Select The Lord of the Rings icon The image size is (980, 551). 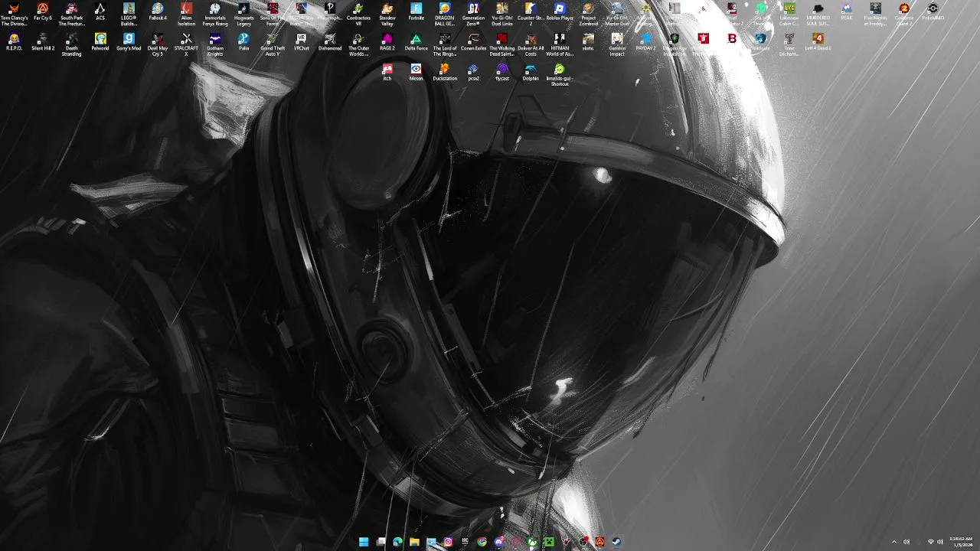coord(445,44)
